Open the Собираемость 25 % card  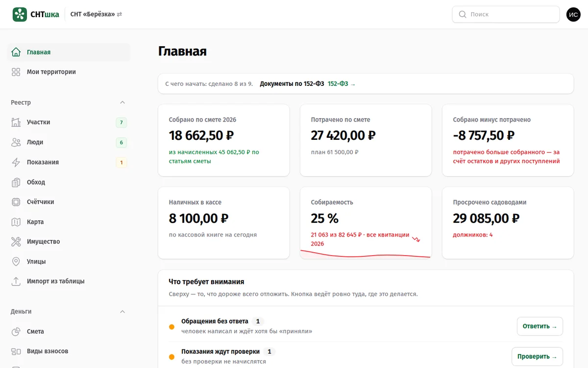[x=366, y=223]
